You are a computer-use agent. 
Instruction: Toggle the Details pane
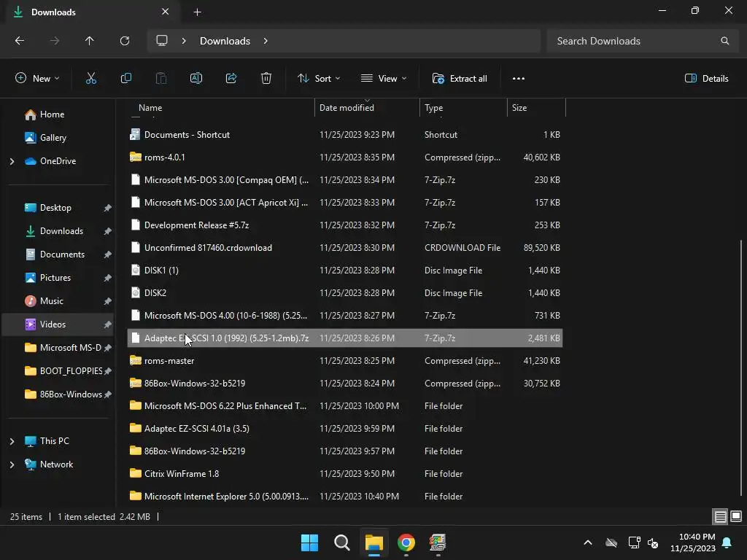click(706, 79)
